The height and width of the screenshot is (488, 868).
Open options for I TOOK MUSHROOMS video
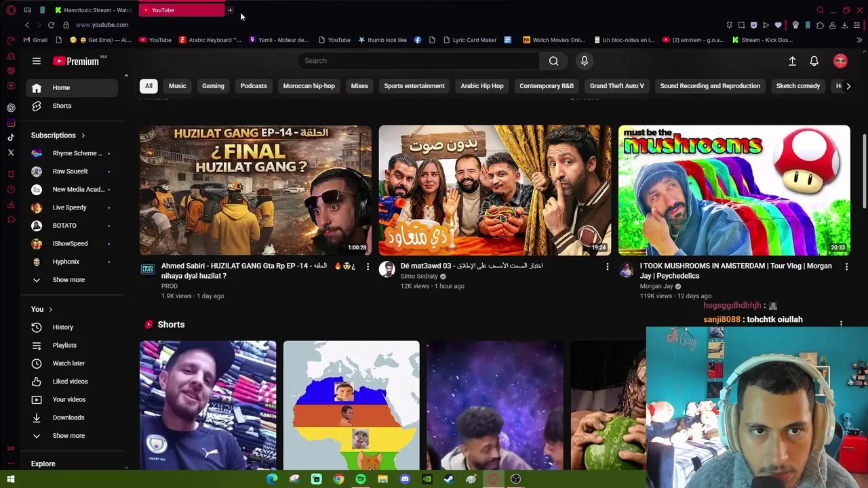click(846, 267)
